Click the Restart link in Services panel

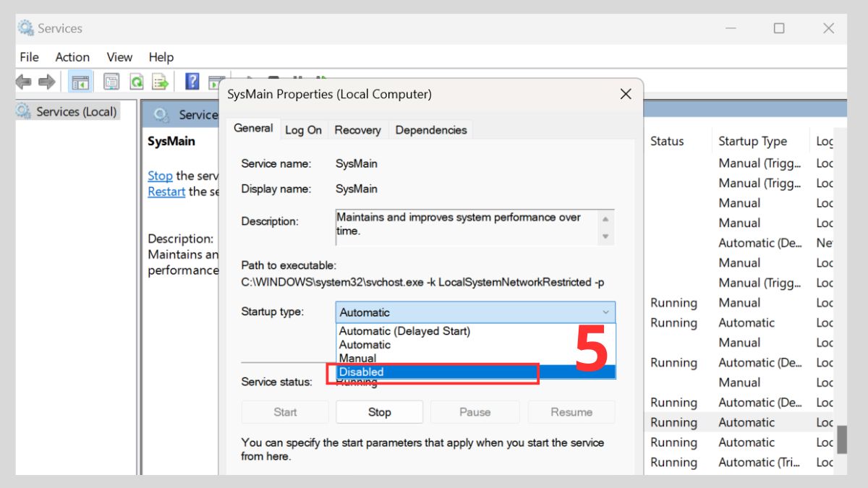(x=166, y=192)
